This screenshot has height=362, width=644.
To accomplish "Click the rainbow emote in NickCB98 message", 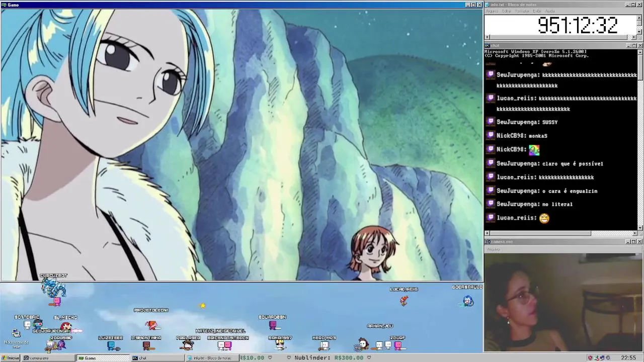I will pyautogui.click(x=534, y=149).
